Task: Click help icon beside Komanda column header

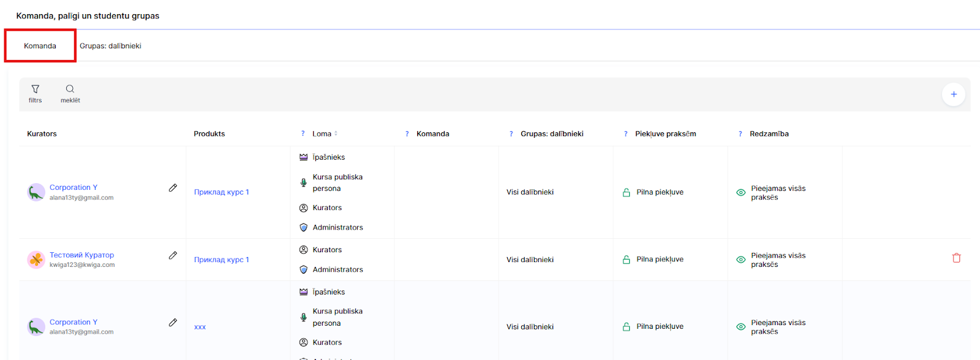Action: [x=407, y=134]
